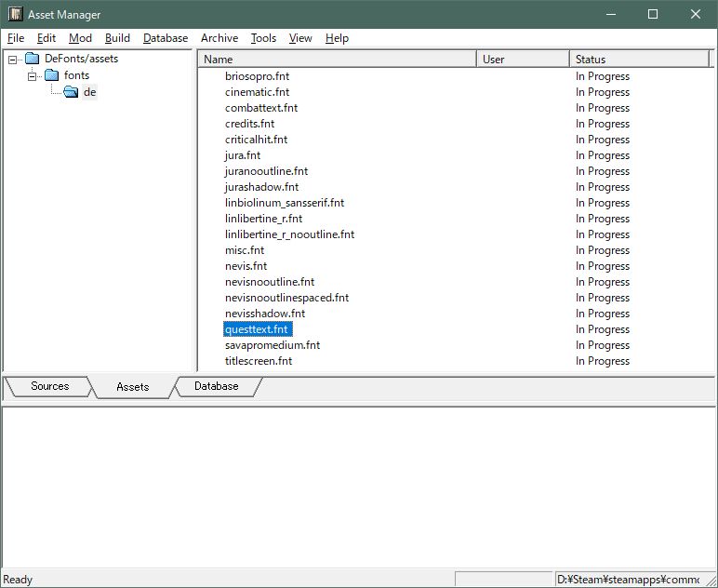Image resolution: width=718 pixels, height=588 pixels.
Task: Switch to the Sources tab
Action: (x=49, y=386)
